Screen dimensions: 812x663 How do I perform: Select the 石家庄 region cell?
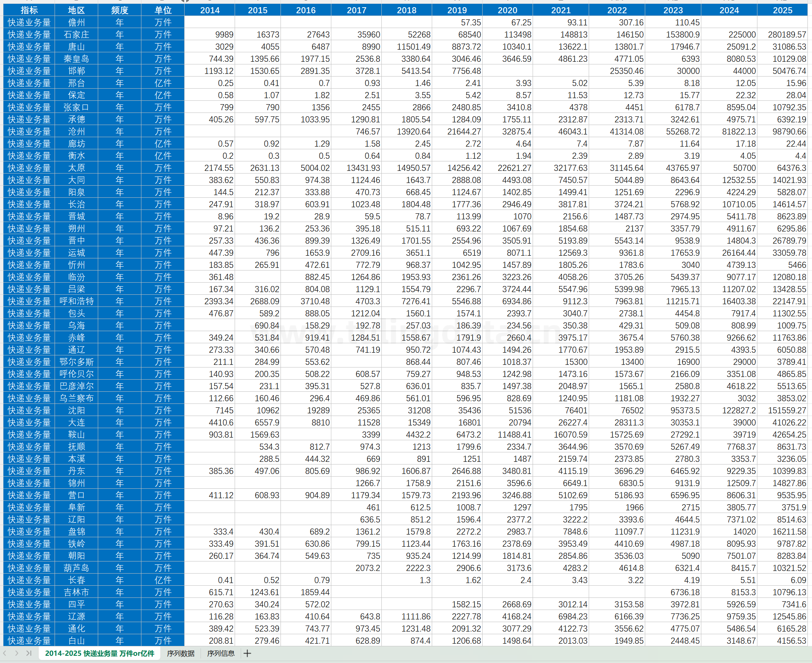(77, 35)
